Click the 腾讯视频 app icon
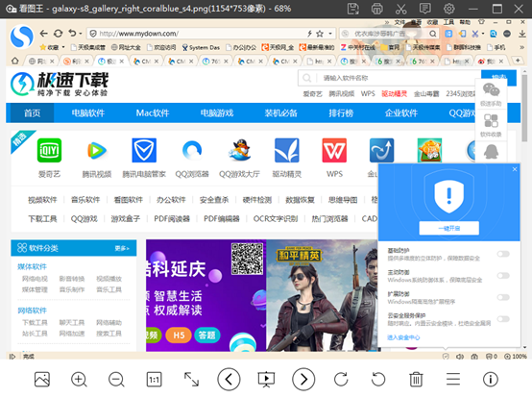The height and width of the screenshot is (398, 532). [97, 150]
